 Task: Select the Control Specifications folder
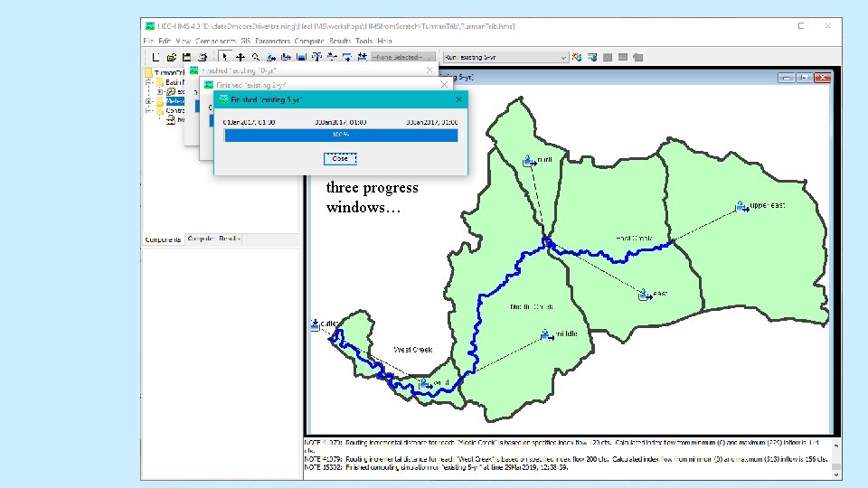pos(171,110)
